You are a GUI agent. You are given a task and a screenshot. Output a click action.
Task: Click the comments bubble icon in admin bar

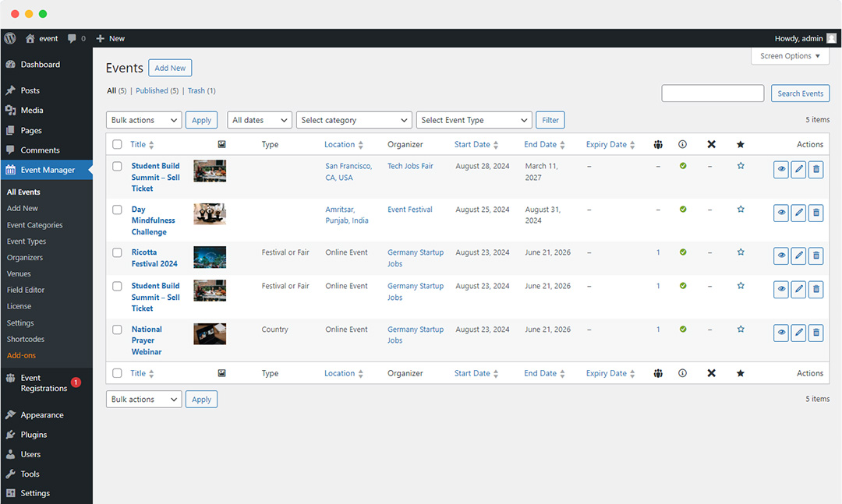(73, 38)
